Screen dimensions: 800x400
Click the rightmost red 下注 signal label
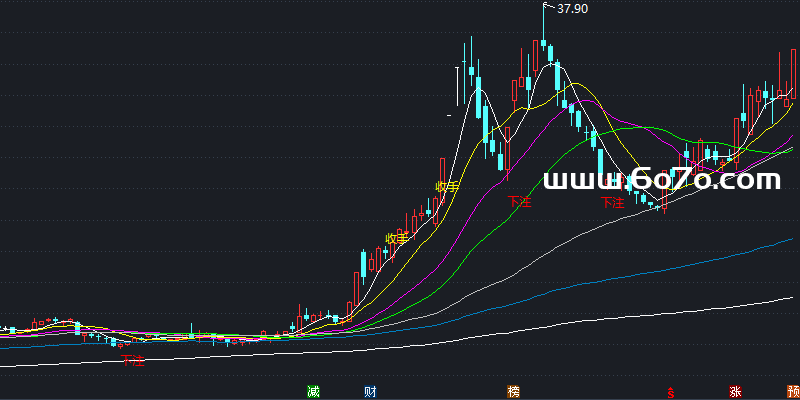tap(612, 203)
